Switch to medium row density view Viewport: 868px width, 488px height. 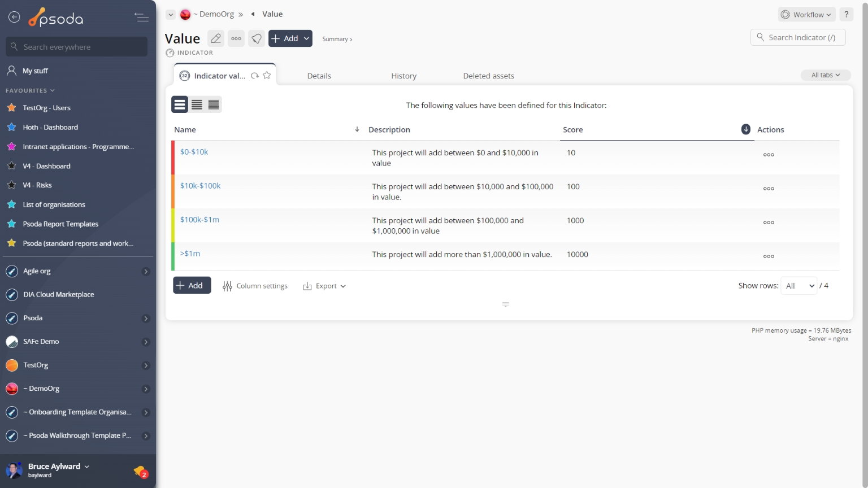click(197, 104)
